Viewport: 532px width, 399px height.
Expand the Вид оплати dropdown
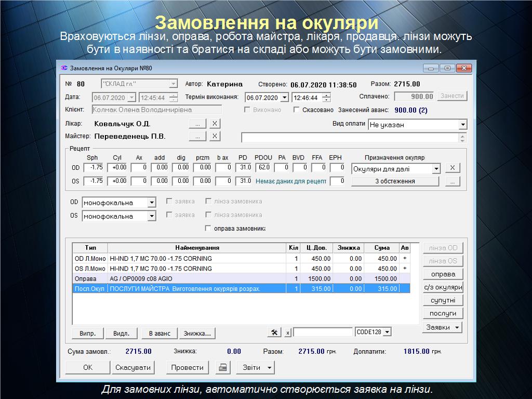tap(462, 125)
